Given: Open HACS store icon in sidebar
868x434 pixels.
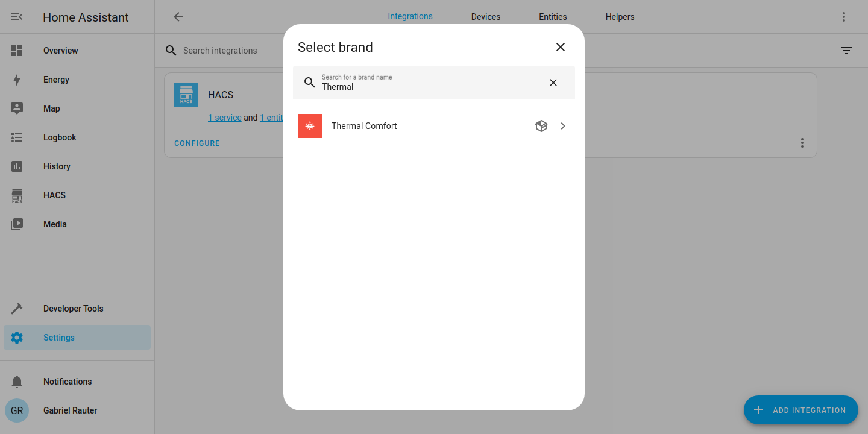Looking at the screenshot, I should tap(17, 195).
